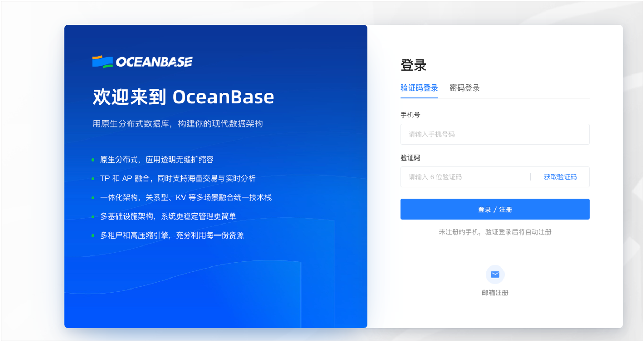Click the 请输入 6 位验证码 field
The image size is (644, 342).
coord(461,177)
